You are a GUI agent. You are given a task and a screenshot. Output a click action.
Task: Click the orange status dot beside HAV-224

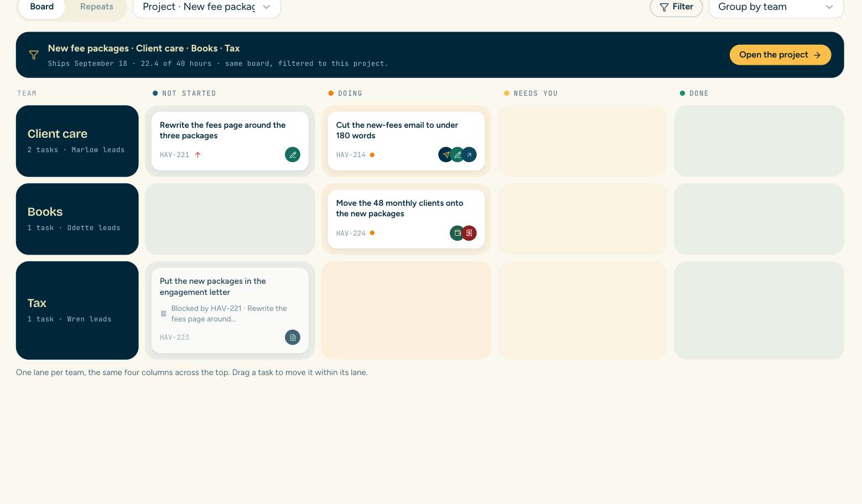click(372, 233)
